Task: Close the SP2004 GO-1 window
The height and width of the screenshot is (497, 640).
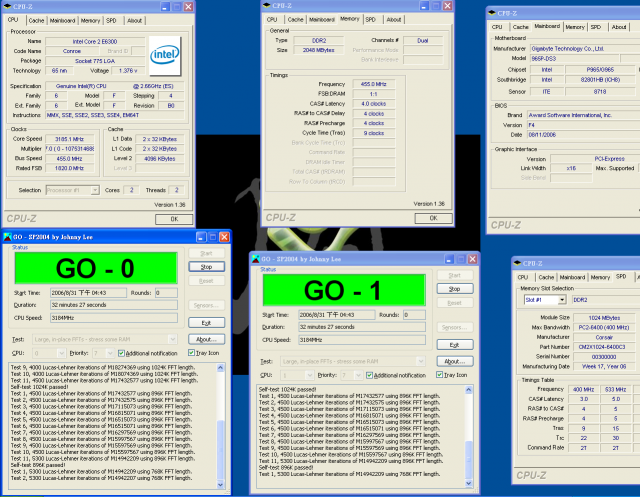Action: click(473, 259)
